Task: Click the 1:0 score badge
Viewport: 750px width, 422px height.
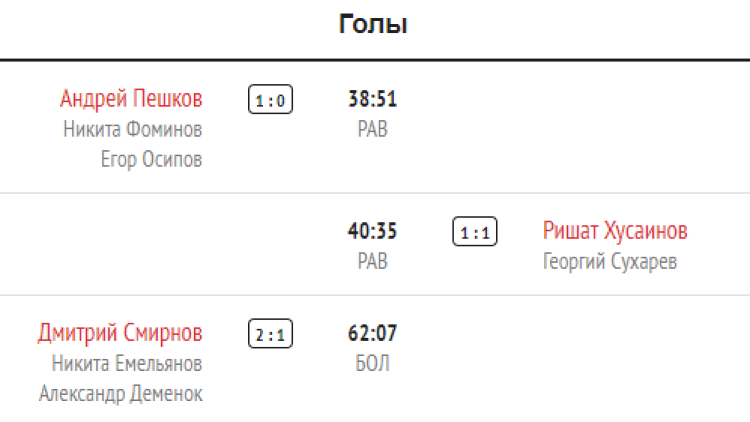Action: click(270, 100)
